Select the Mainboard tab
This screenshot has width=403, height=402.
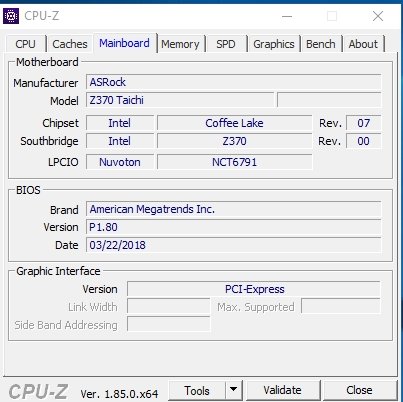click(x=124, y=43)
